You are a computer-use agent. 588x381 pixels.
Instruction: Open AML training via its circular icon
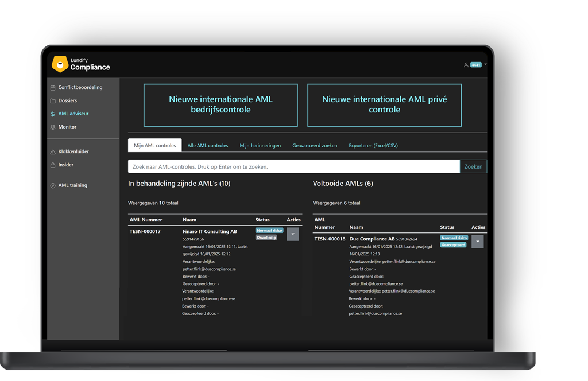coord(53,185)
